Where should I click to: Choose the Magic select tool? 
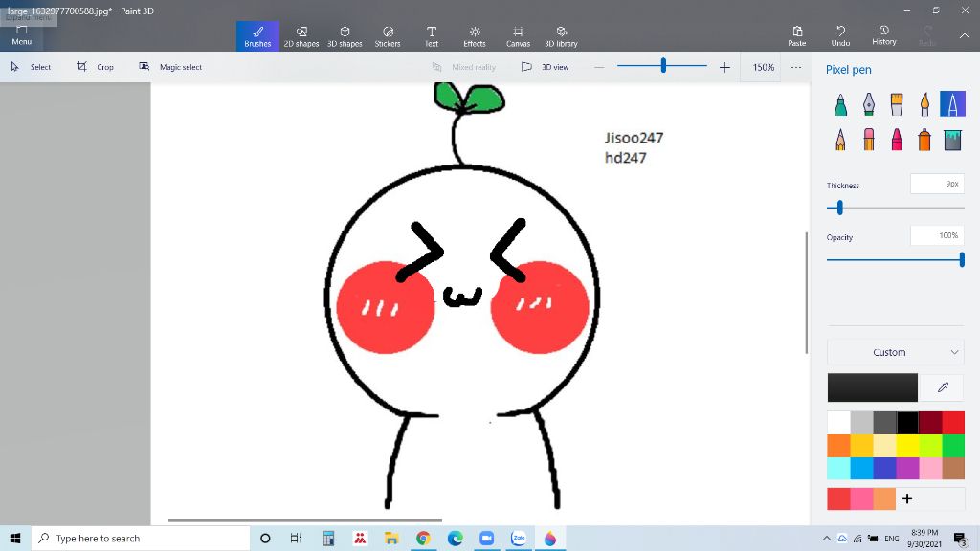click(x=170, y=67)
